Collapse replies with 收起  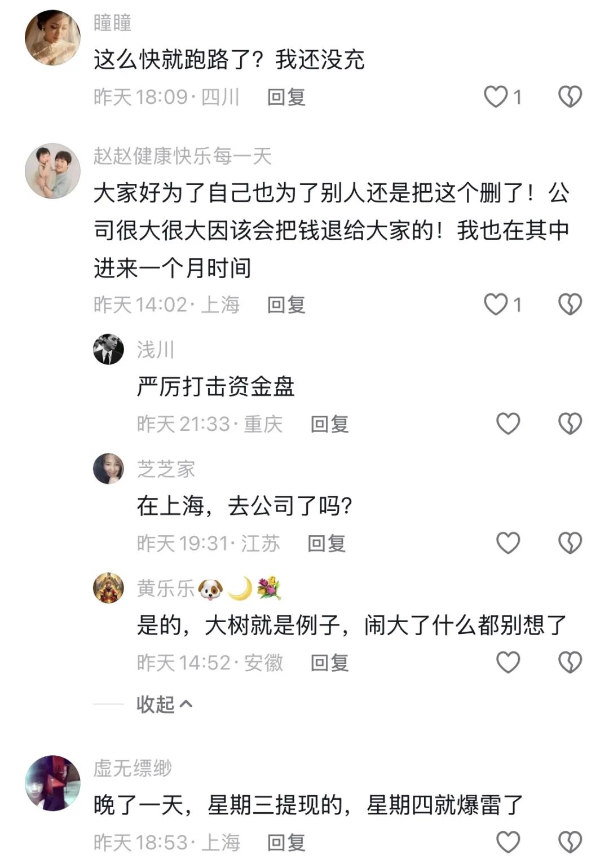point(164,704)
